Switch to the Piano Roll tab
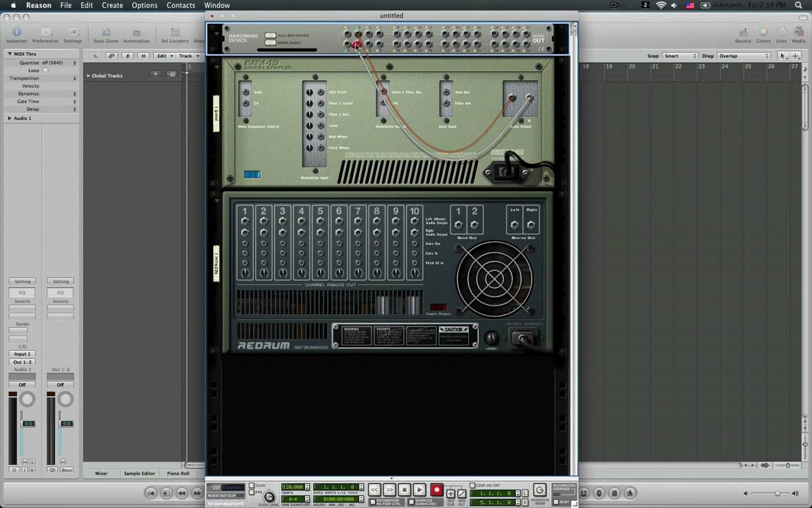The width and height of the screenshot is (812, 508). tap(178, 473)
